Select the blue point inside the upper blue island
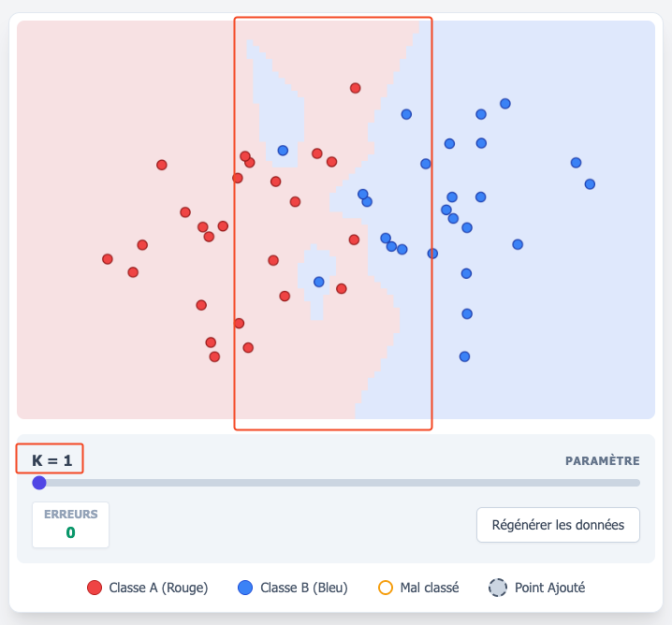This screenshot has height=625, width=672. coord(283,150)
